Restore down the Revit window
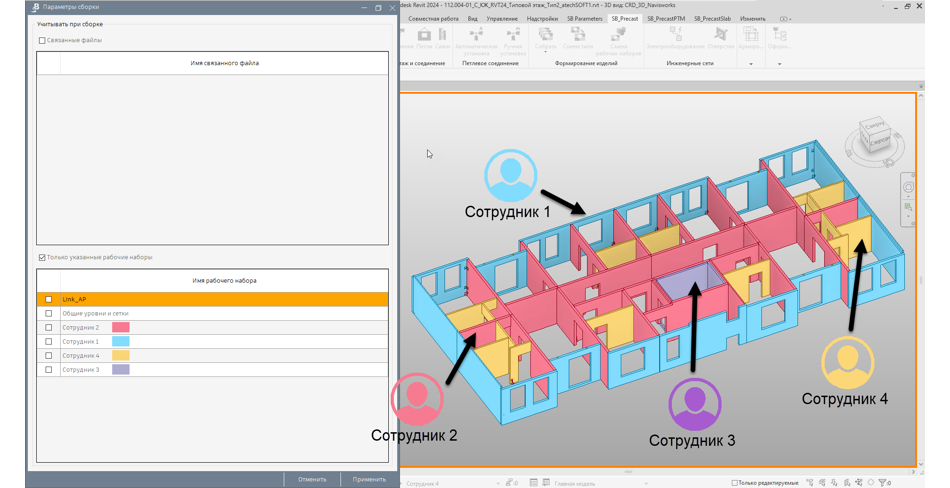Image resolution: width=950 pixels, height=488 pixels. pyautogui.click(x=907, y=6)
